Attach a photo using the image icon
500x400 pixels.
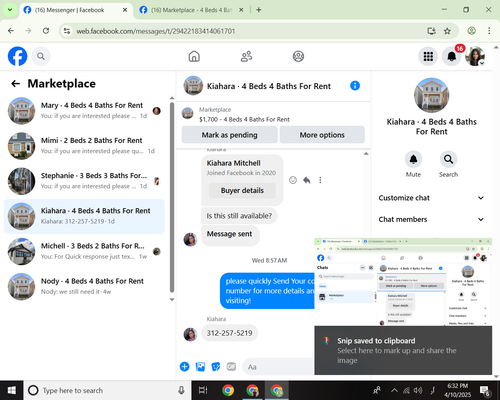[200, 367]
